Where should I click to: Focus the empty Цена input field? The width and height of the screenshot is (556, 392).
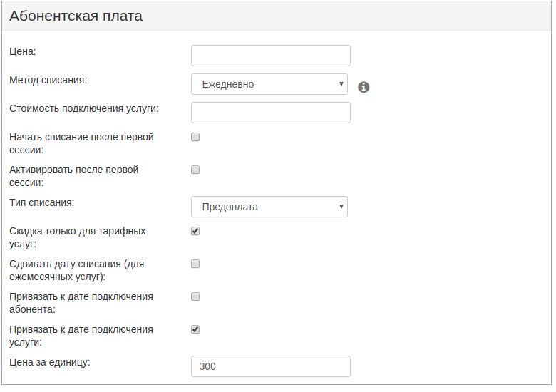click(x=271, y=56)
